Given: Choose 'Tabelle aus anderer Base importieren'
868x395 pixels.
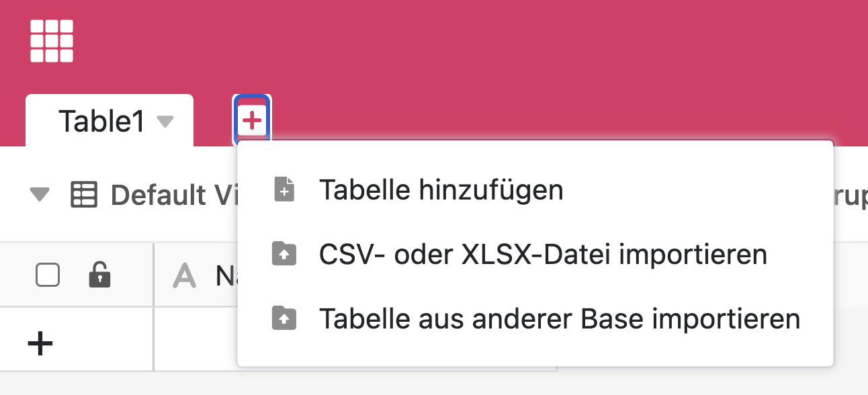Looking at the screenshot, I should (559, 318).
